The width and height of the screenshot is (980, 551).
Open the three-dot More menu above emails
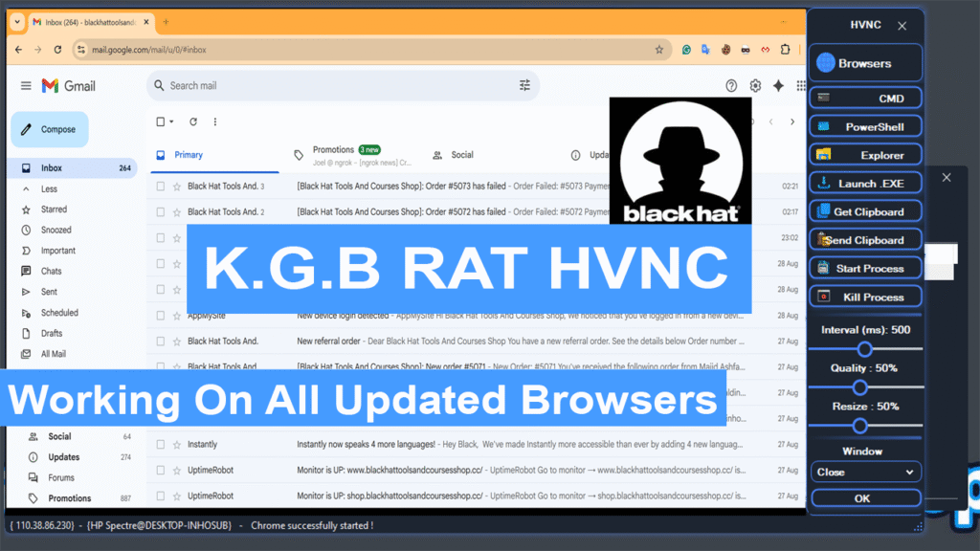[x=215, y=121]
